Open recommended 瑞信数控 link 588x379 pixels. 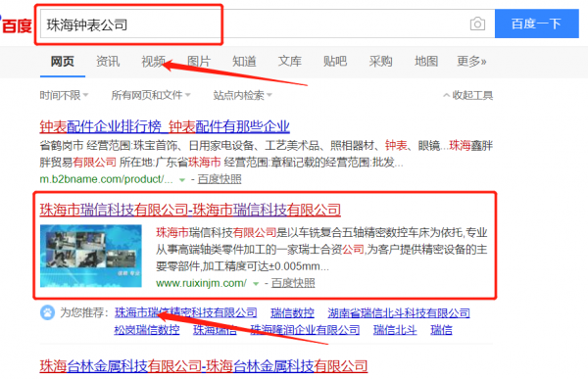[x=292, y=312]
